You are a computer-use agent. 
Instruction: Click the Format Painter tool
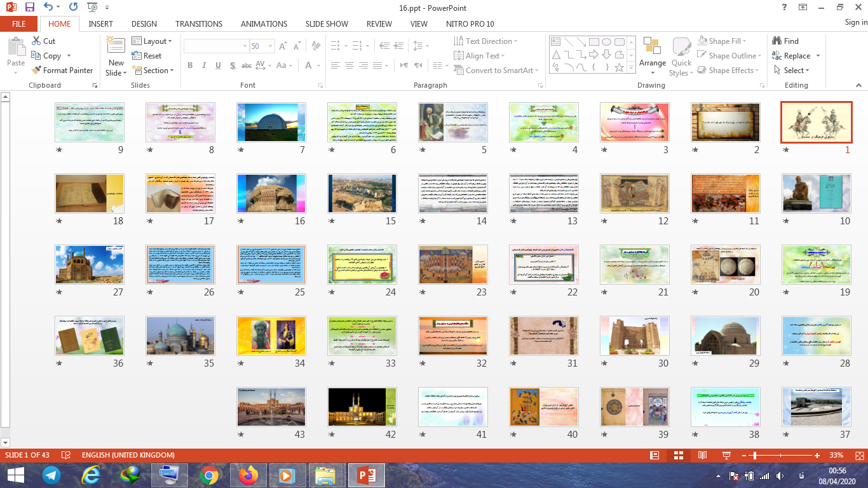tap(62, 71)
